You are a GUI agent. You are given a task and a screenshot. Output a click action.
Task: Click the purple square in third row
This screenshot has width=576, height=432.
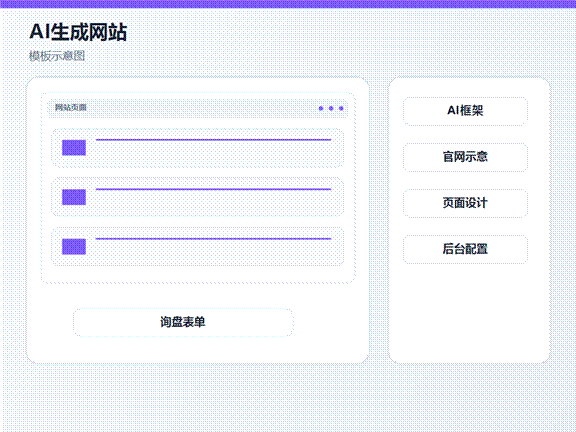(74, 246)
